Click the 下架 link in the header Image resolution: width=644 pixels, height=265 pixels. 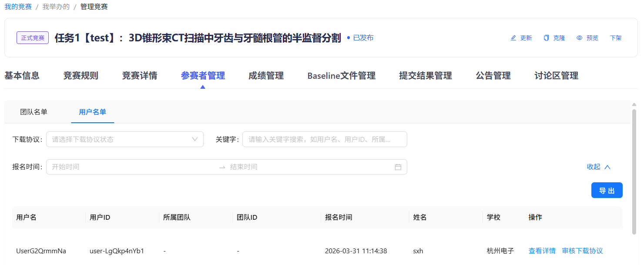click(615, 38)
